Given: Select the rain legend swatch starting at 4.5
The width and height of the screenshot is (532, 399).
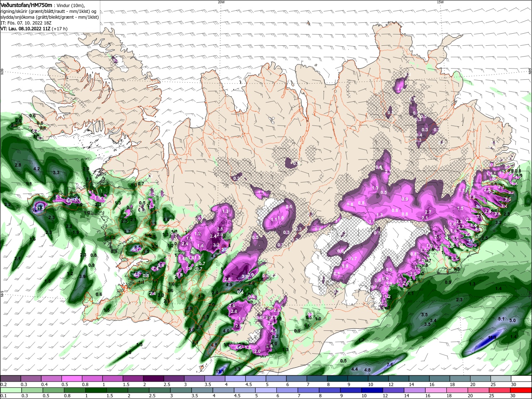Looking at the screenshot, I should click(x=245, y=390).
